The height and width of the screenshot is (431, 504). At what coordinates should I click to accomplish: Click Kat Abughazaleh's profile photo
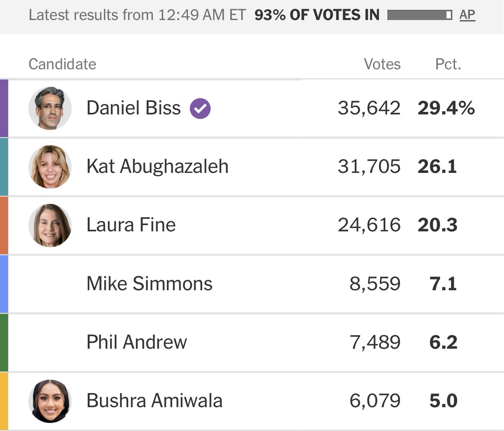pos(50,167)
